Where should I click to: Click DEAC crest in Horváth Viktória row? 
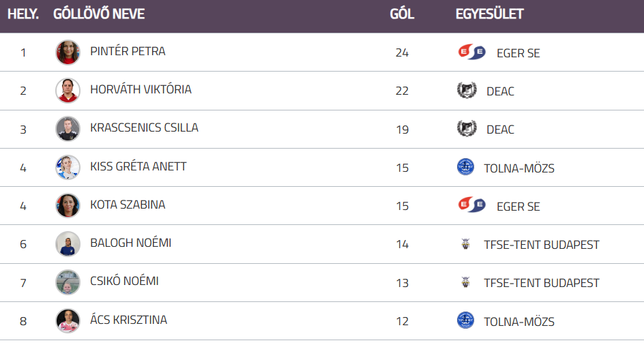pyautogui.click(x=467, y=91)
